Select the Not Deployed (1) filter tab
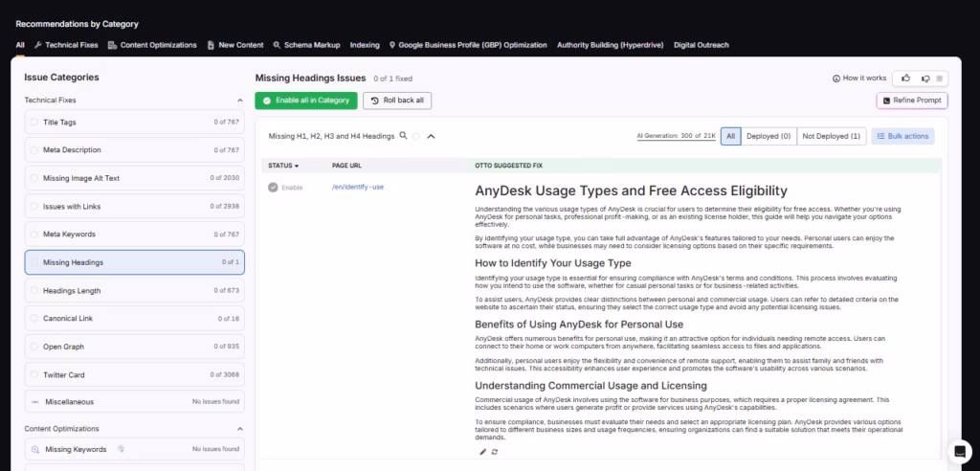The width and height of the screenshot is (980, 471). click(x=832, y=136)
